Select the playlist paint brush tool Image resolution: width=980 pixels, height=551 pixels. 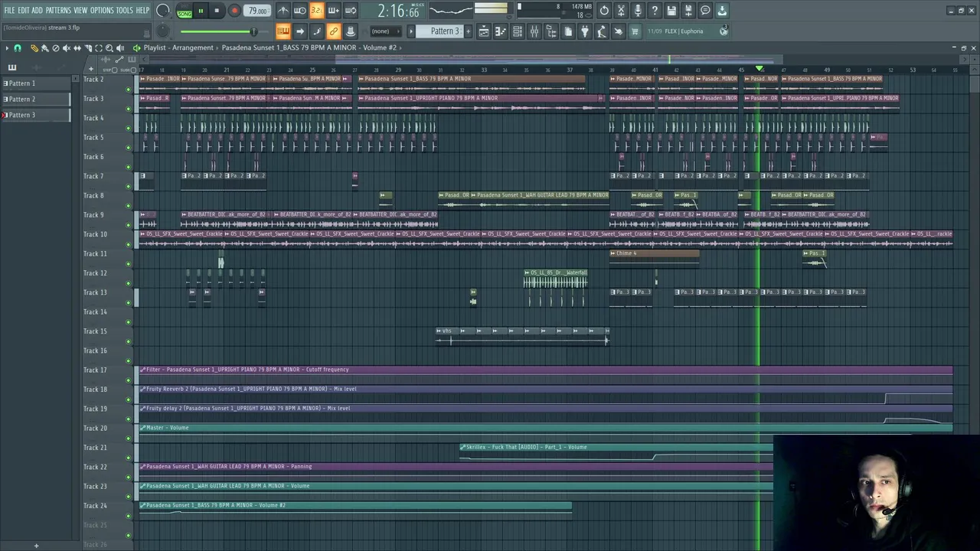click(x=44, y=48)
